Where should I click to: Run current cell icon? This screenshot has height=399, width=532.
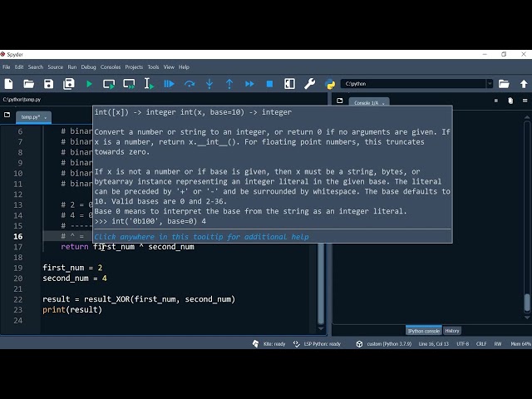(x=109, y=84)
